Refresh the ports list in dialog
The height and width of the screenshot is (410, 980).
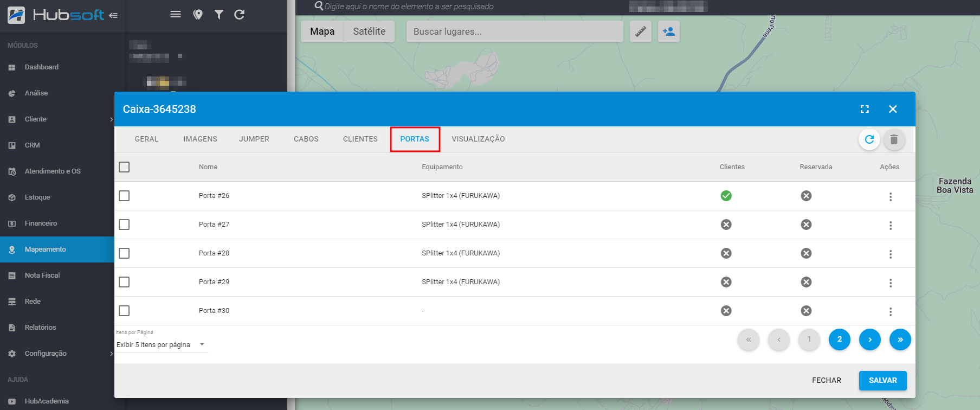tap(869, 139)
